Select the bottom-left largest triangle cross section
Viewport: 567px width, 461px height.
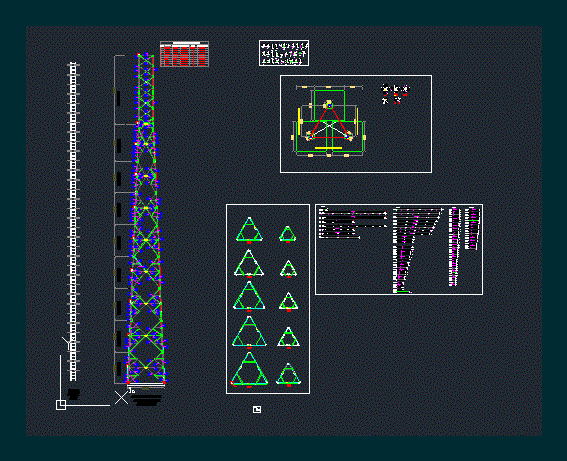tap(250, 369)
